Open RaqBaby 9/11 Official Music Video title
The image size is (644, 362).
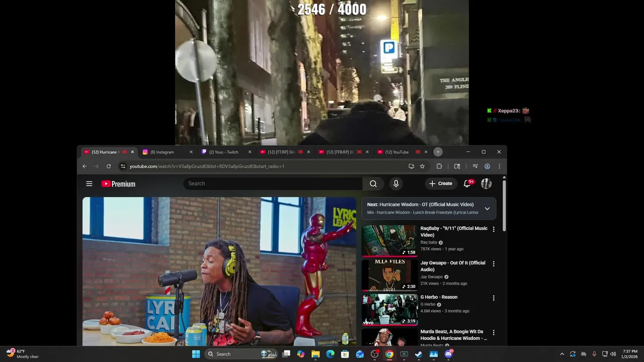pyautogui.click(x=454, y=232)
